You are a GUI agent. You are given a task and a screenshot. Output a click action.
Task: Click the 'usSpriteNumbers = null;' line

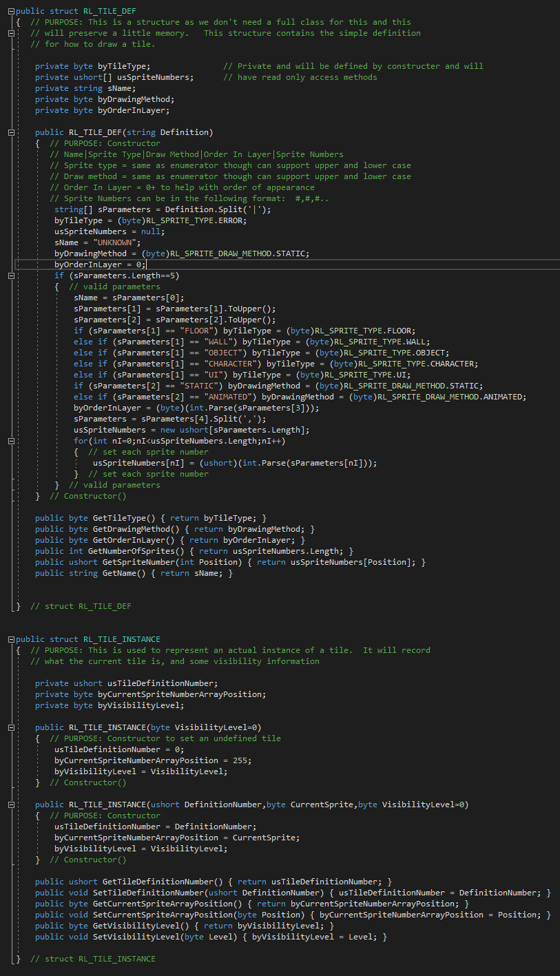(x=110, y=231)
